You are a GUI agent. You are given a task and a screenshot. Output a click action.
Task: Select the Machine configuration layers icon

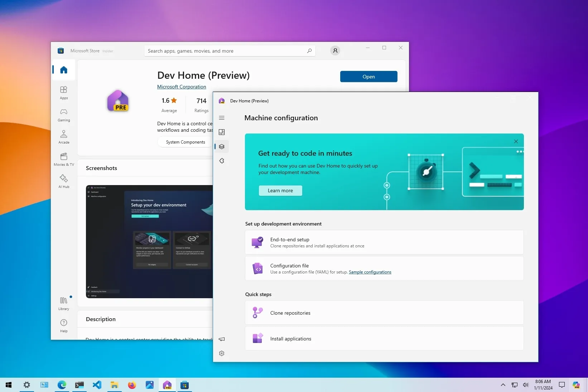222,146
